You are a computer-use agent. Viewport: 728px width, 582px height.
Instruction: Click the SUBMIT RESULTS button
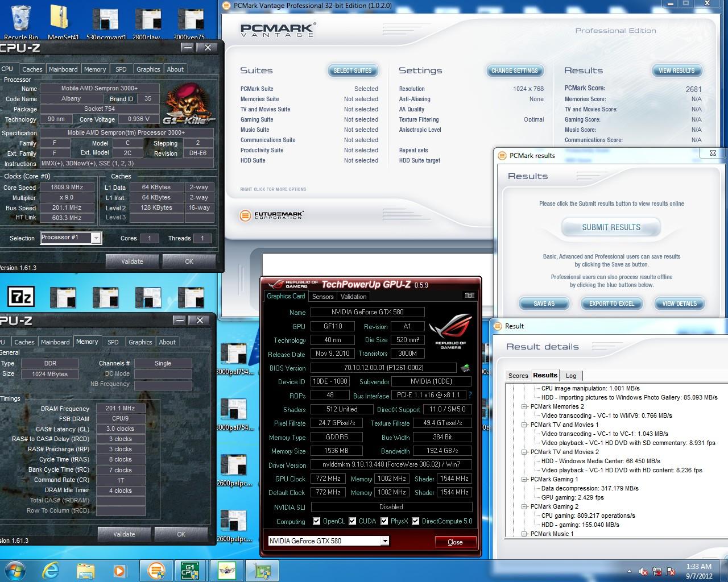point(611,227)
